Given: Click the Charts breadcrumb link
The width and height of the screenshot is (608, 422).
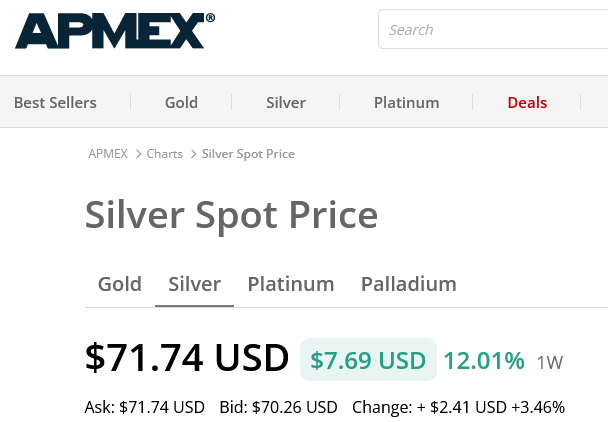Looking at the screenshot, I should (x=165, y=154).
